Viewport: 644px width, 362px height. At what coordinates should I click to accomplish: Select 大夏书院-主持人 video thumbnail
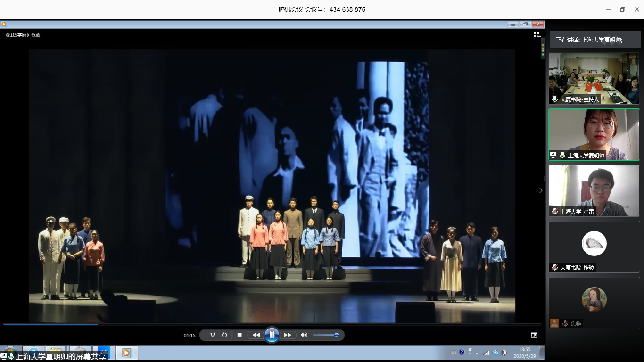point(594,78)
